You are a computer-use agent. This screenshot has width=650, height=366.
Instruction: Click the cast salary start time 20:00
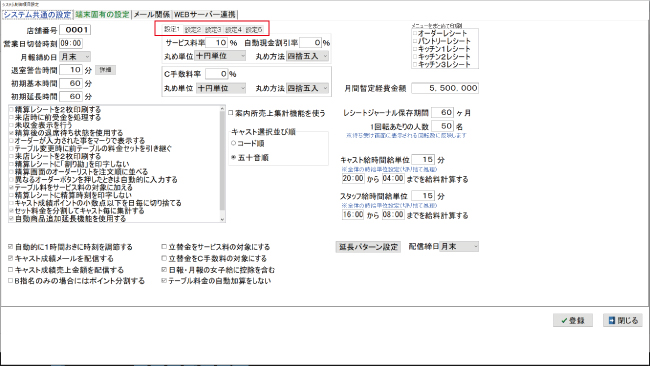(x=353, y=178)
